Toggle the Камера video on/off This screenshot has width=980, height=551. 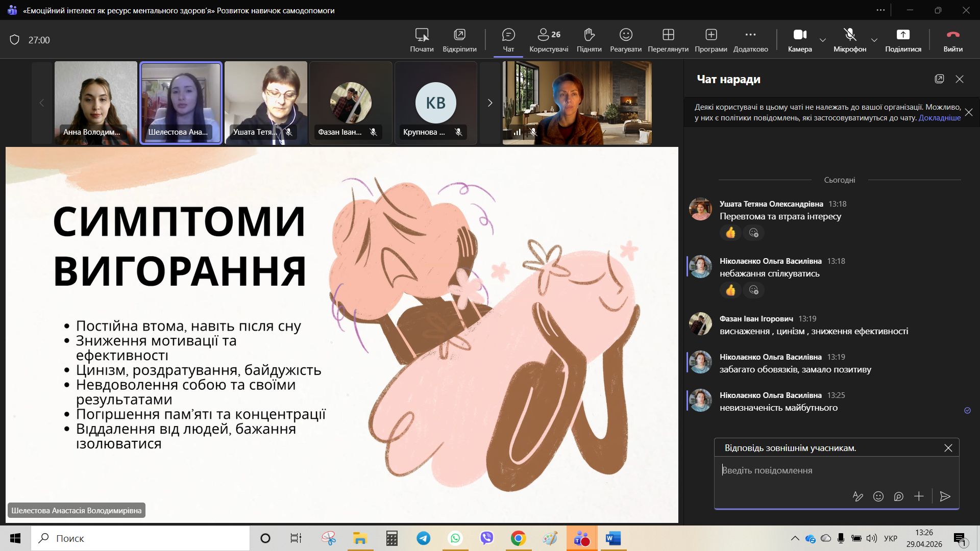click(x=799, y=40)
